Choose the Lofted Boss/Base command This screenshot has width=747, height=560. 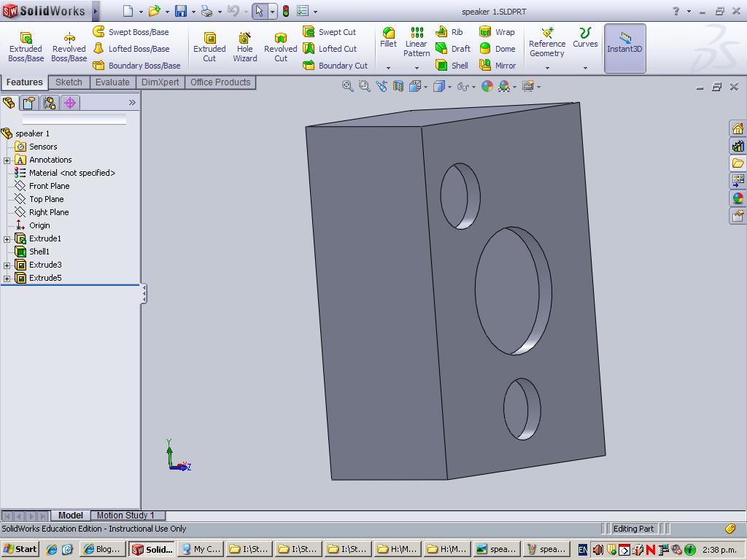pos(131,49)
